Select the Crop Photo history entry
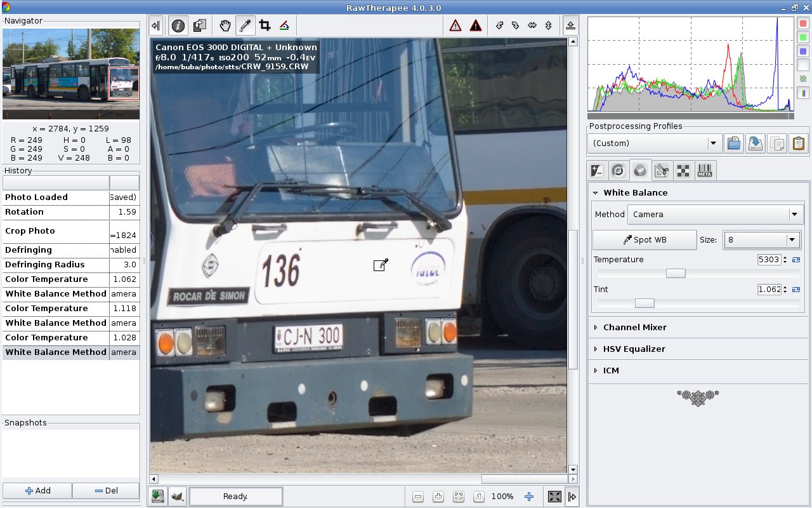Viewport: 812px width, 508px height. pyautogui.click(x=71, y=231)
